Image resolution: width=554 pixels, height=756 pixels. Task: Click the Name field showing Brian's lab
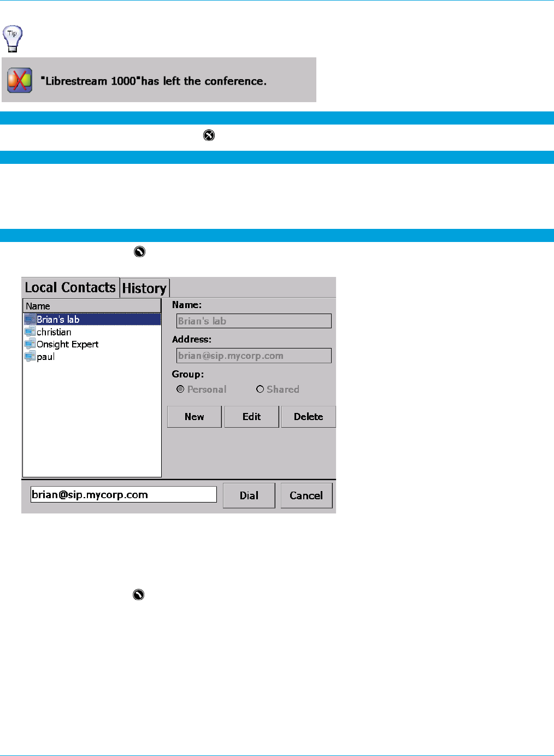(x=254, y=321)
